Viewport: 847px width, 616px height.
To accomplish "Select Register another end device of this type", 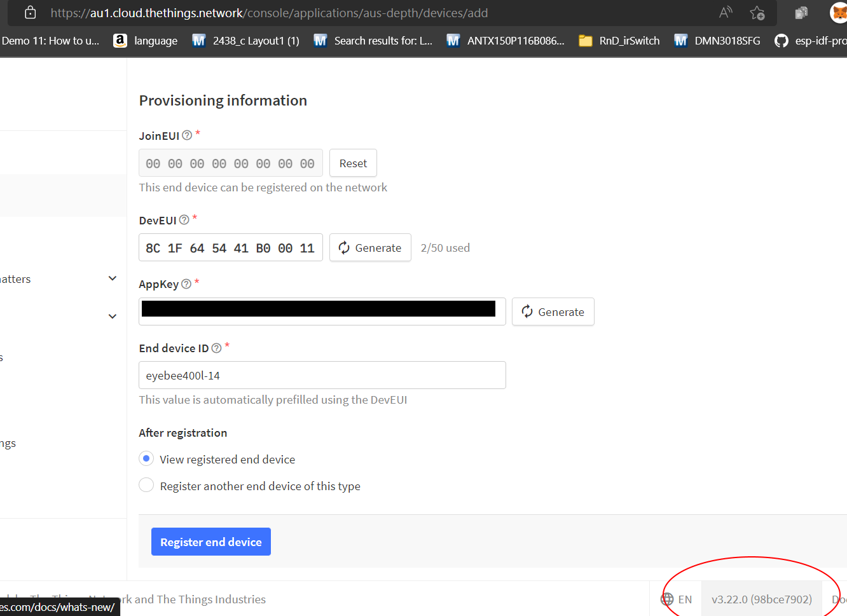I will coord(146,484).
